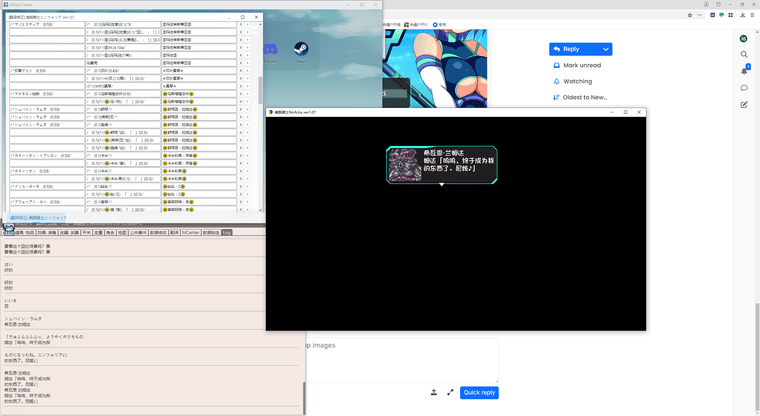
Task: Open the second bookmark in bookmarks bar
Action: tap(416, 25)
